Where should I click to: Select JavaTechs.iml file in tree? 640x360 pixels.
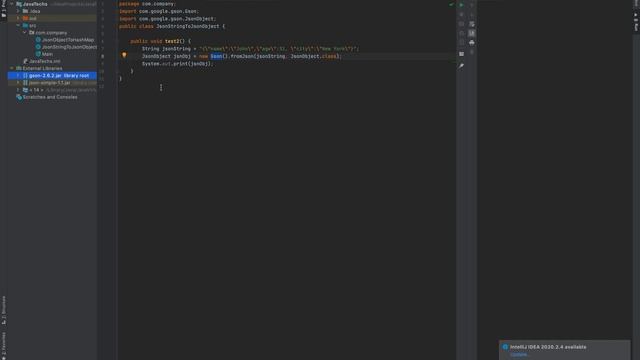click(x=44, y=61)
